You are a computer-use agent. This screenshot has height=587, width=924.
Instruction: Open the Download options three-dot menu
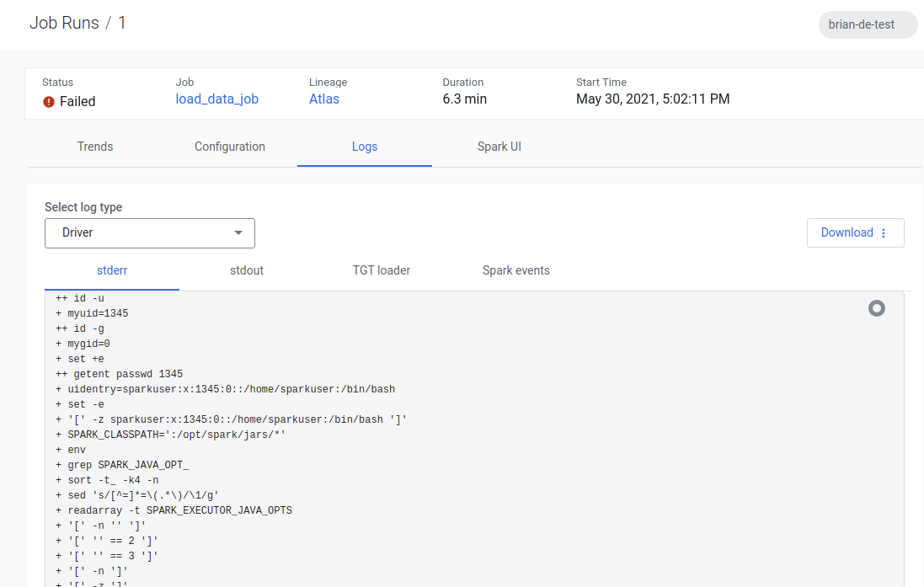point(884,233)
